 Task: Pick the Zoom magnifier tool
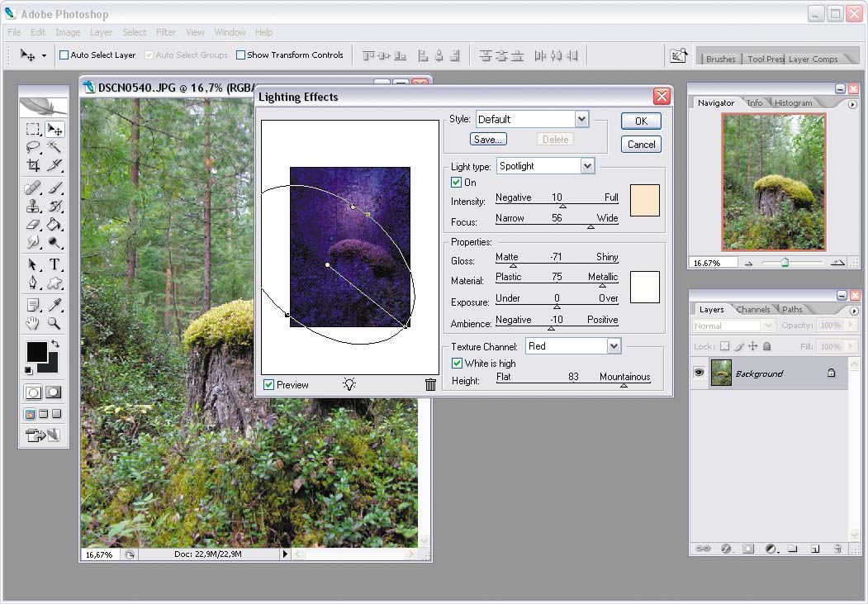pos(55,323)
